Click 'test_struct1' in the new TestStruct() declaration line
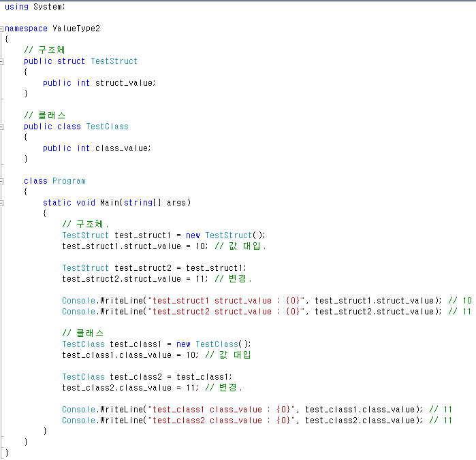This screenshot has width=476, height=460. click(142, 235)
